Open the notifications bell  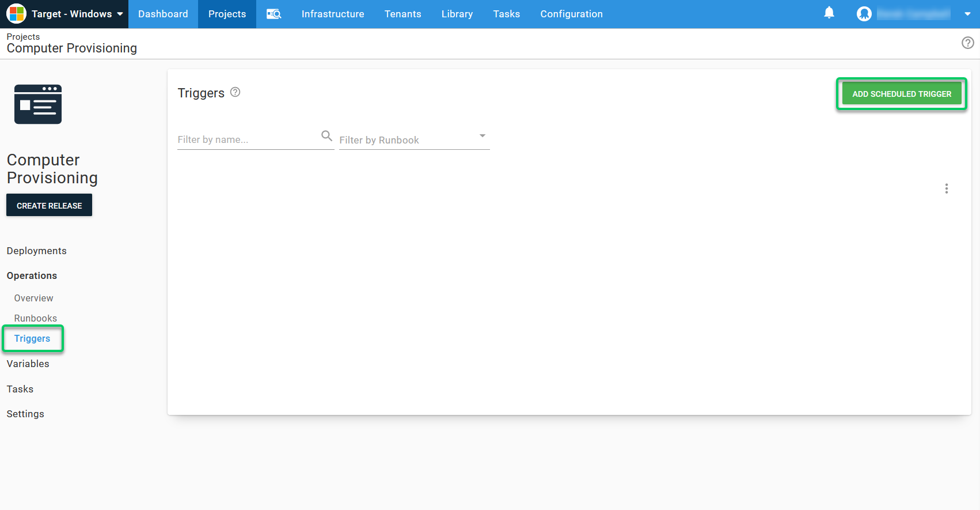tap(829, 13)
